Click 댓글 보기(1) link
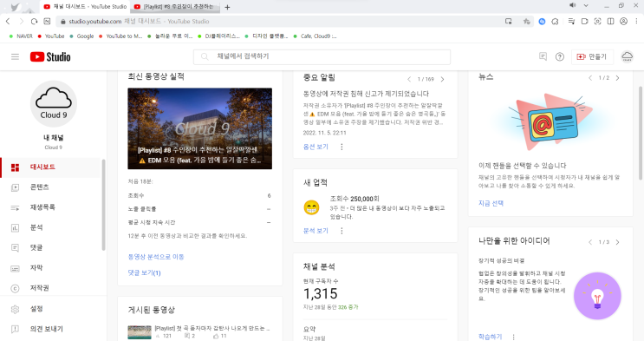Screen dimensions: 644x341 pos(144,272)
